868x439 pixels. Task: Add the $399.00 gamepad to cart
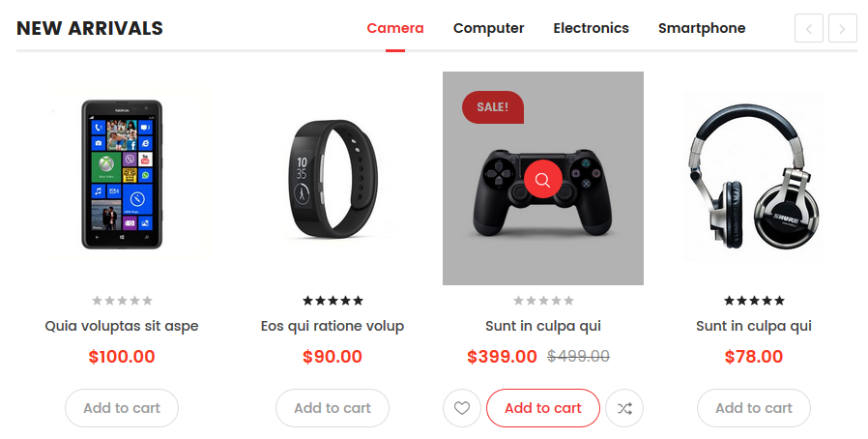coord(543,408)
